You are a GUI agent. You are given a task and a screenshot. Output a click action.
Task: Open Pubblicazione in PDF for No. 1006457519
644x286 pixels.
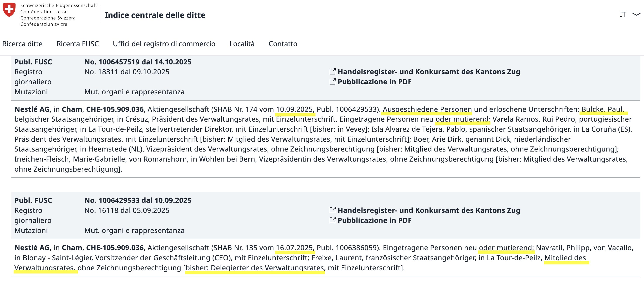click(x=374, y=82)
